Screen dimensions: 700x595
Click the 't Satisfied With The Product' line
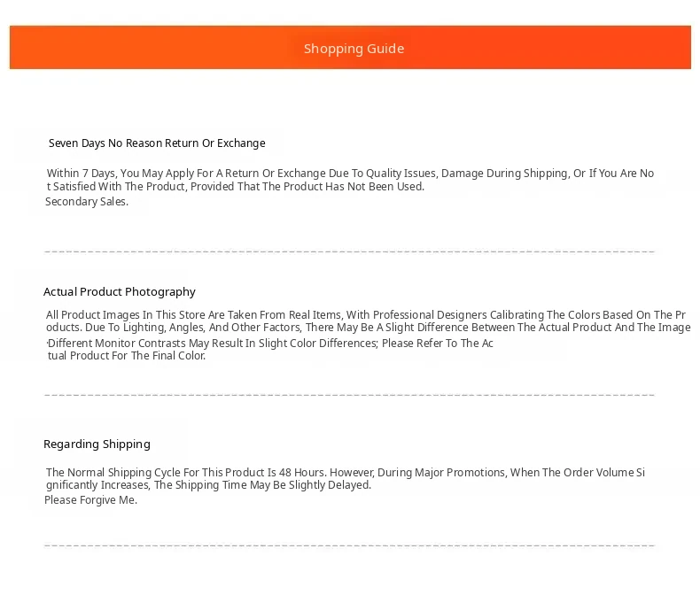[236, 187]
